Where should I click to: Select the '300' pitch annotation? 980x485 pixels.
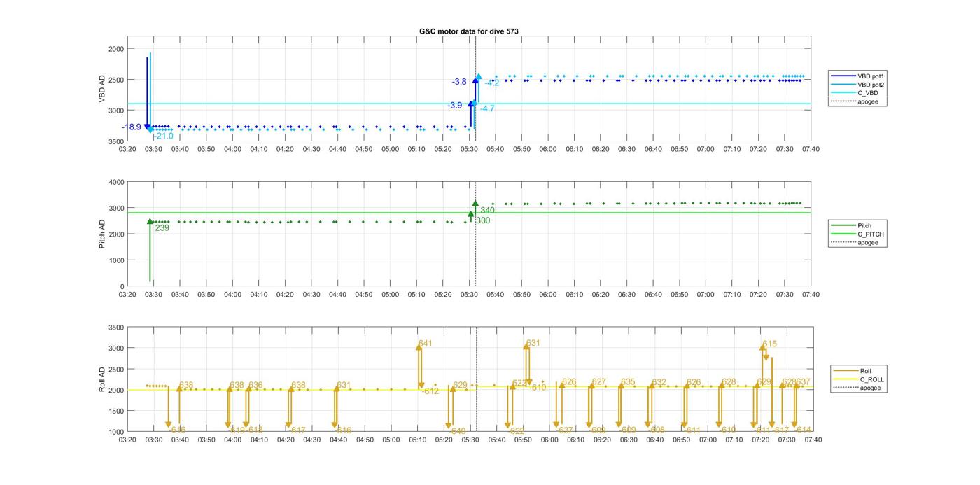(x=482, y=220)
